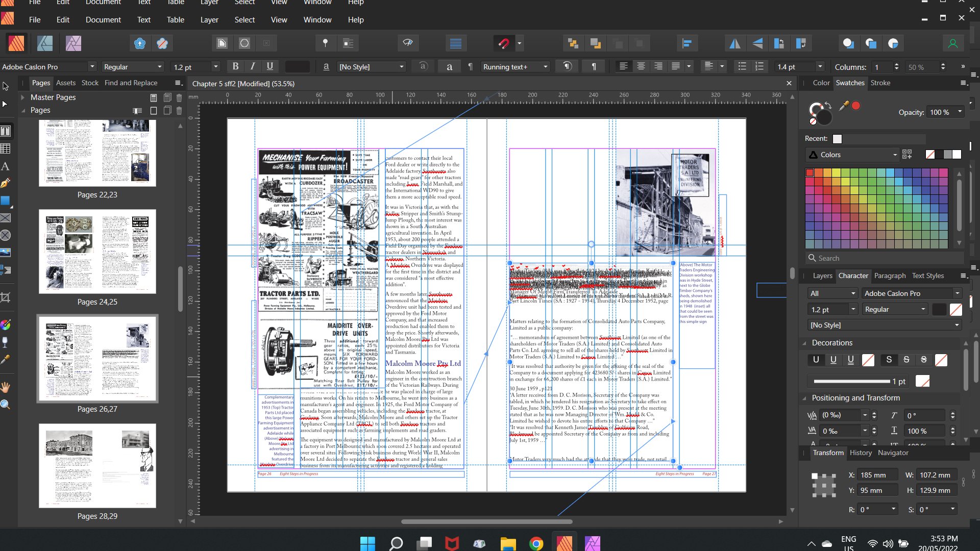
Task: Click the Flip Horizontal icon
Action: pyautogui.click(x=734, y=43)
